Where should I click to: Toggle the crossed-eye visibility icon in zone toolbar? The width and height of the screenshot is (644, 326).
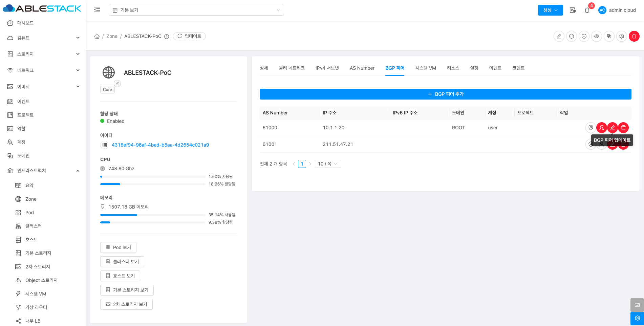click(x=596, y=36)
